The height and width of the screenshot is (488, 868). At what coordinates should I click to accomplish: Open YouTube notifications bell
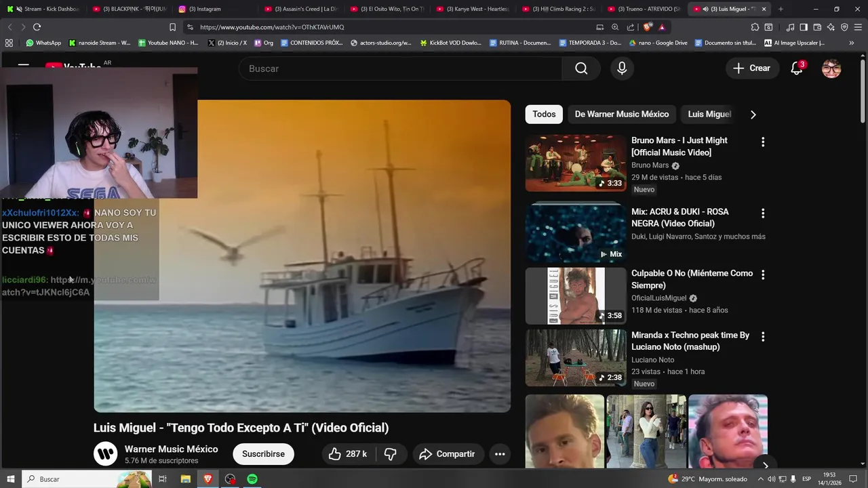coord(797,68)
